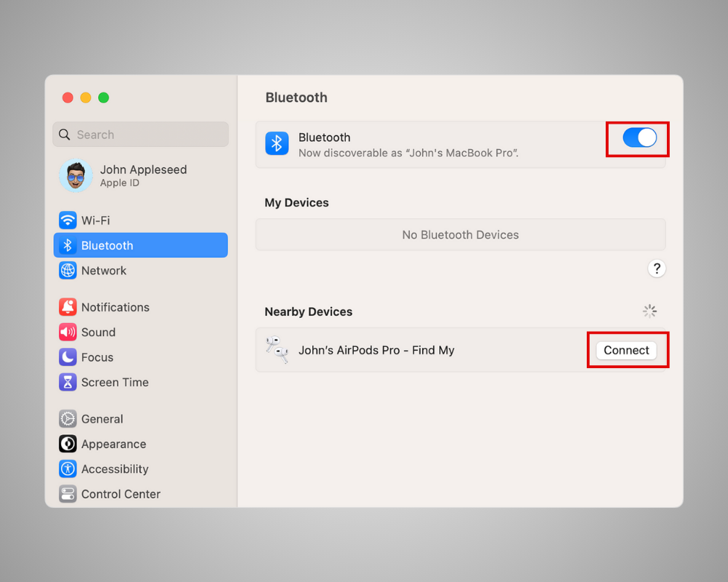Click the Control Center icon

pos(68,494)
